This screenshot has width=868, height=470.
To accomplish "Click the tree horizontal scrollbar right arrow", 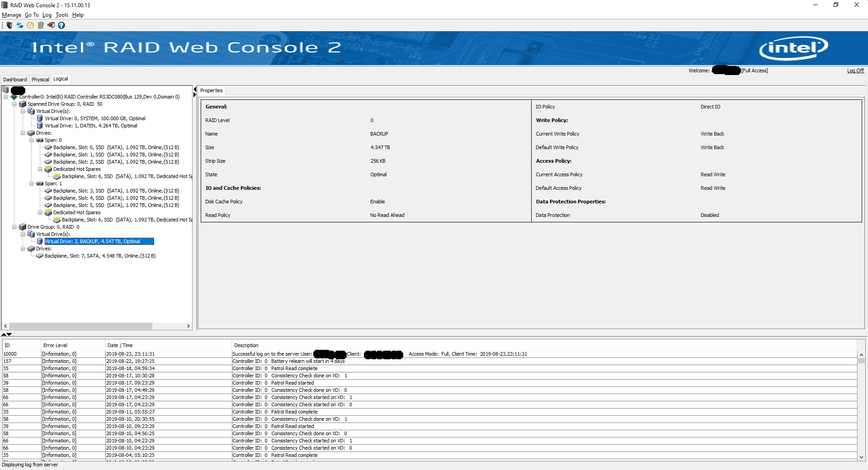I will [x=189, y=326].
